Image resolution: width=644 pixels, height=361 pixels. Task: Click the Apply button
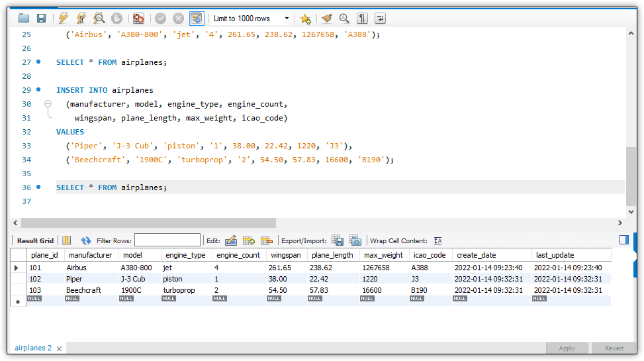(567, 348)
